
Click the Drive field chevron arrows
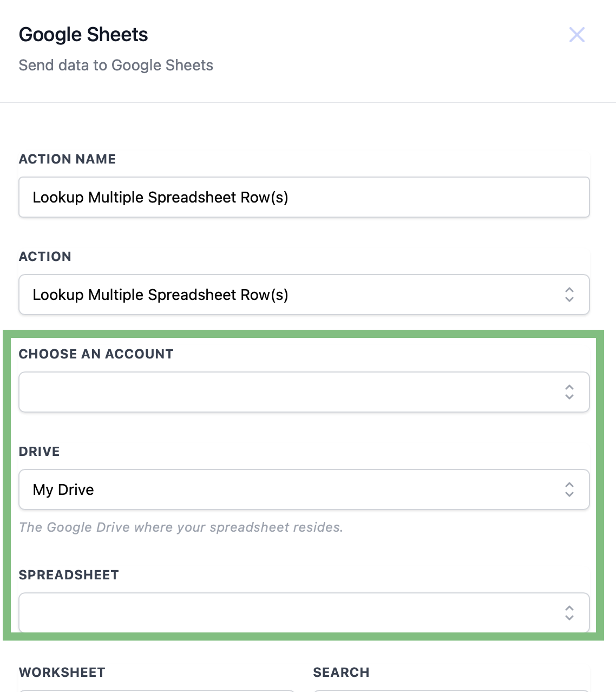tap(569, 489)
